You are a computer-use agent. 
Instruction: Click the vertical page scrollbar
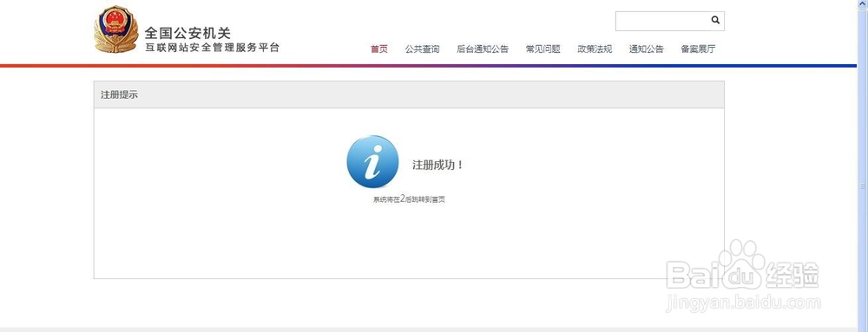tap(863, 166)
